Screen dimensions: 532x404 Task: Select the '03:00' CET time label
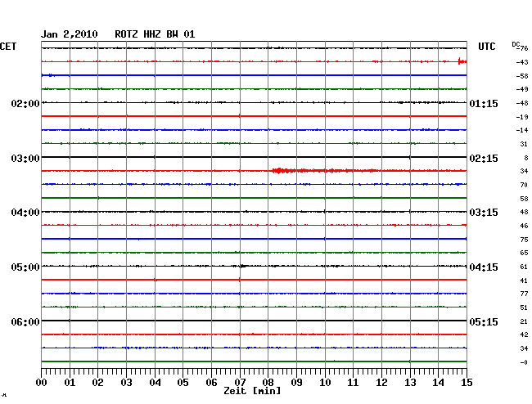[x=25, y=159]
